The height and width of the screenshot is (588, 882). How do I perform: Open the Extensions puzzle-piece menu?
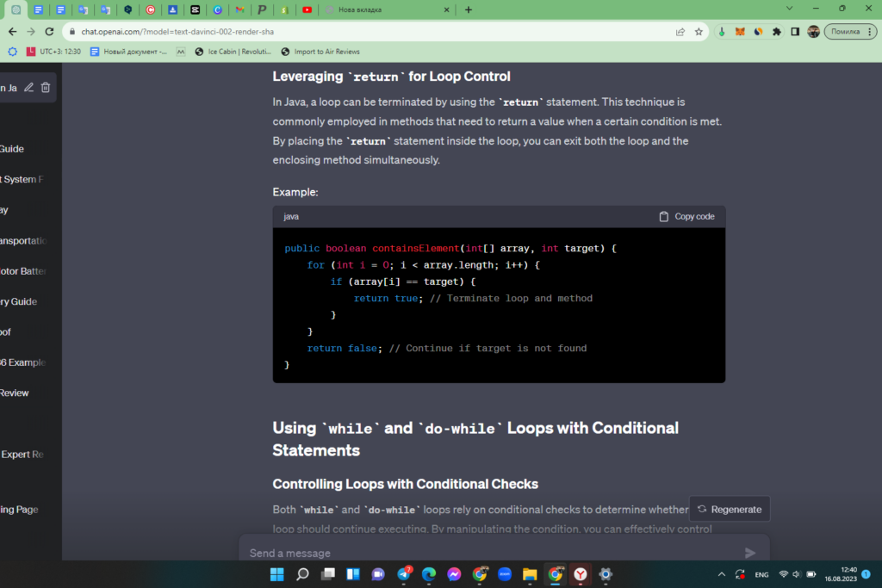(x=777, y=32)
